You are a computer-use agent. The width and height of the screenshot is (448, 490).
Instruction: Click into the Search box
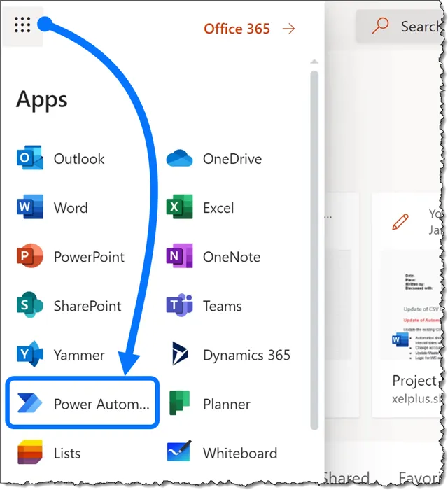413,27
